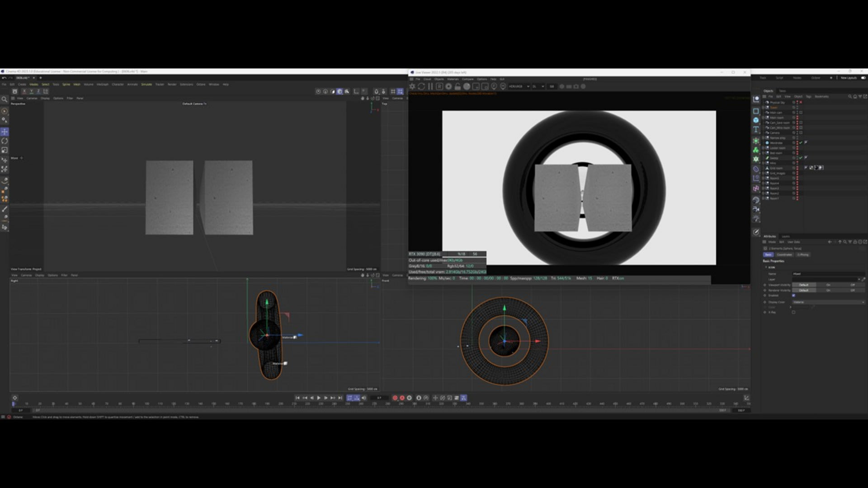Set Viewport Visibility to Off

click(853, 285)
